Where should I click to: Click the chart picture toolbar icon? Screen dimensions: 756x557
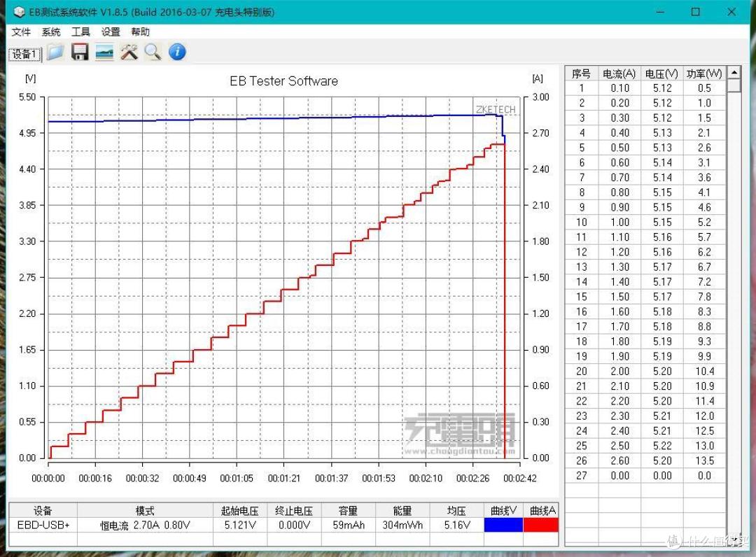(x=104, y=52)
